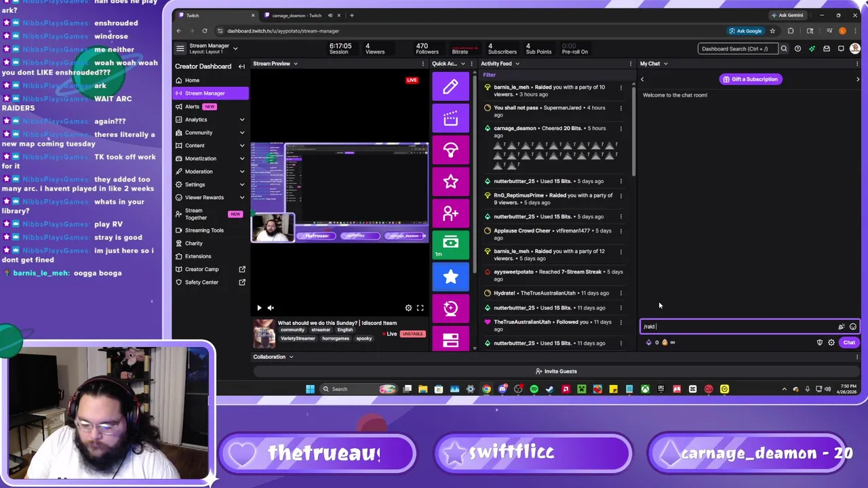Open the Activity Feed panel dropdown

pos(517,64)
